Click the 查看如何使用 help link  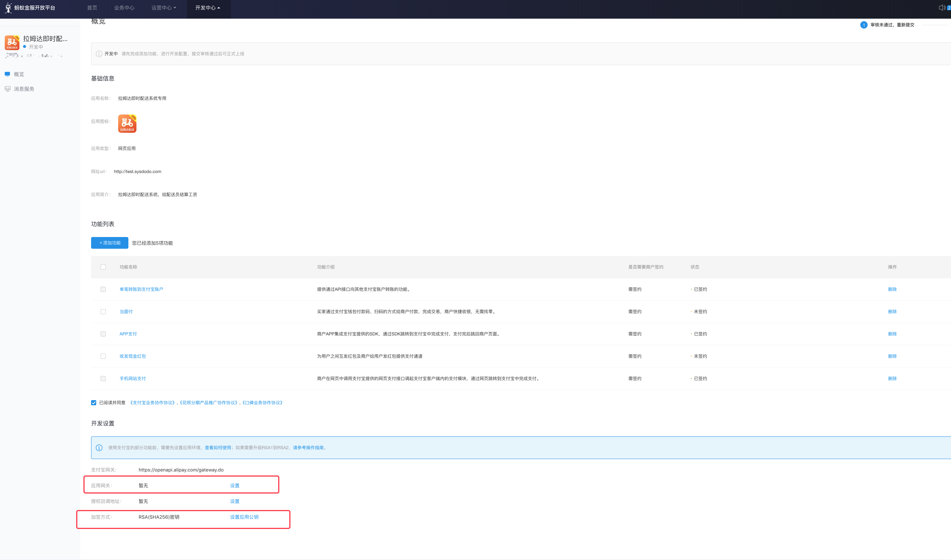click(218, 448)
